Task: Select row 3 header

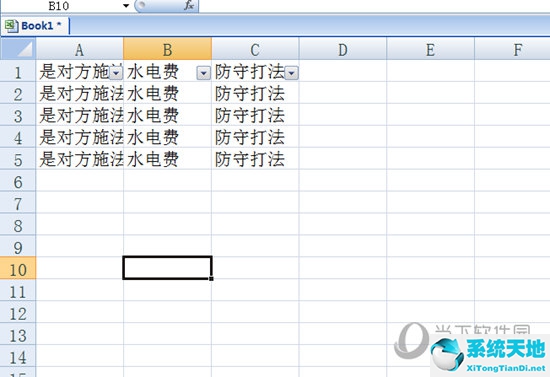Action: [x=18, y=115]
